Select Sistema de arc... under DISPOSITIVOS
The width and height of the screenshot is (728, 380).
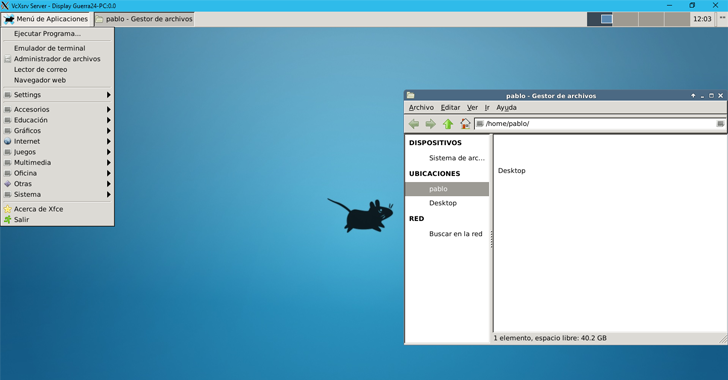pyautogui.click(x=447, y=158)
